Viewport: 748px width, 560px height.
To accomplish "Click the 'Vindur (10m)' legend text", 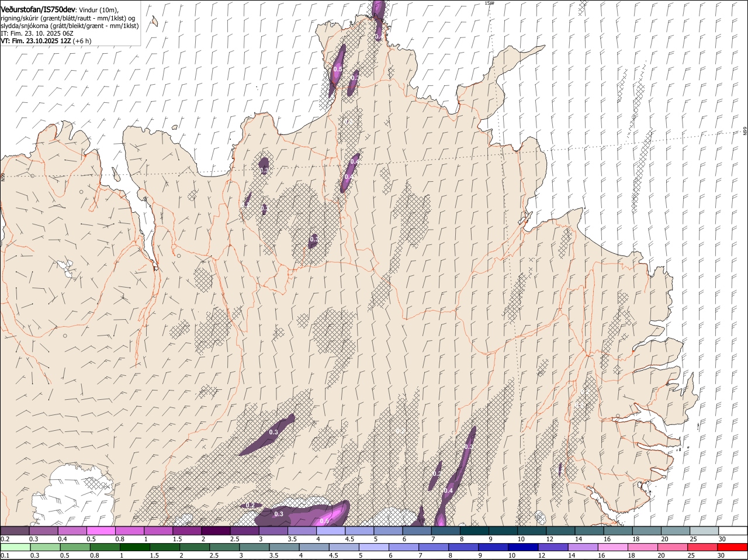I will tap(98, 9).
